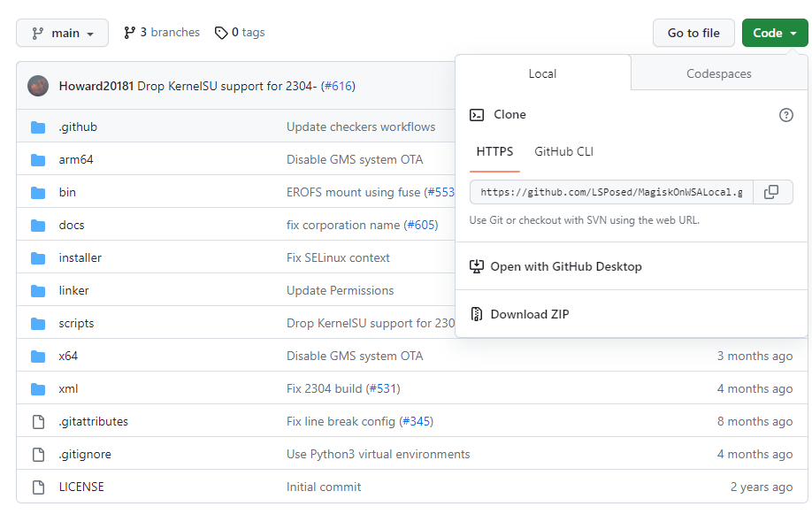This screenshot has width=812, height=514.
Task: Open Howard20181 author link
Action: pos(96,86)
